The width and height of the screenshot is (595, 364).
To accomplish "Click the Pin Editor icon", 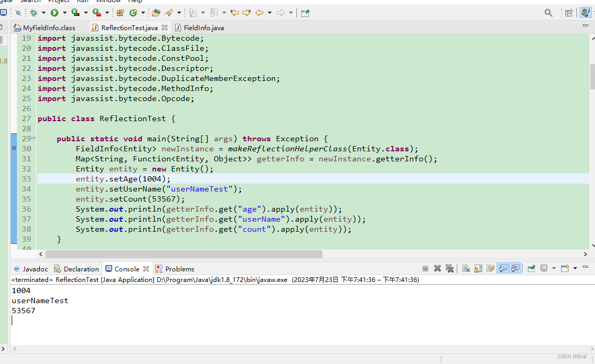I will pyautogui.click(x=305, y=13).
